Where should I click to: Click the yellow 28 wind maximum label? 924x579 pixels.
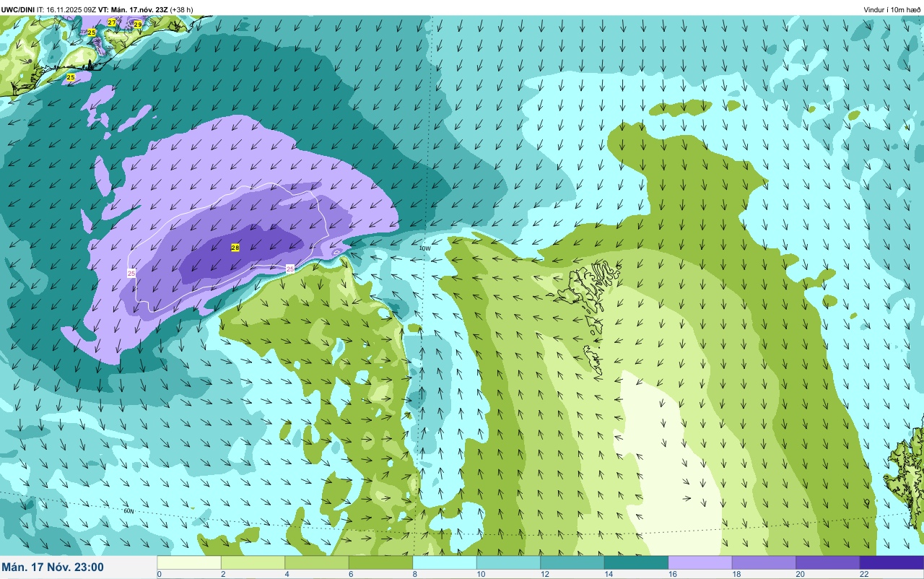[x=235, y=248]
